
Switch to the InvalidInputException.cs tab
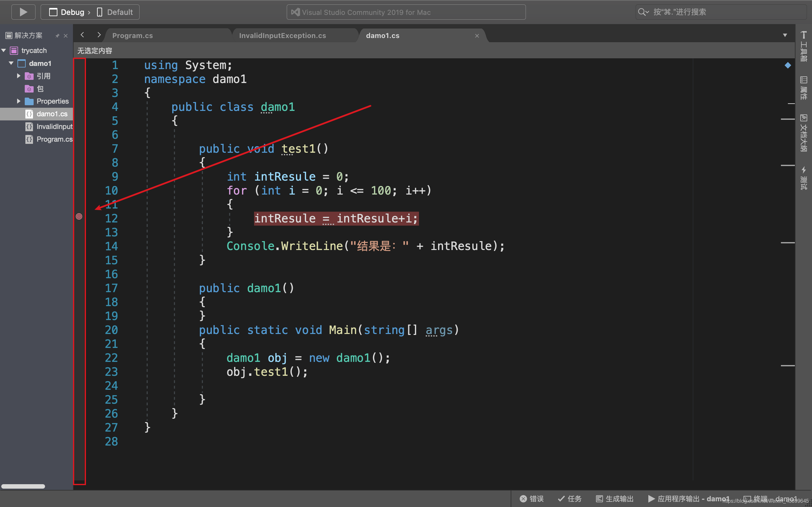pos(282,35)
